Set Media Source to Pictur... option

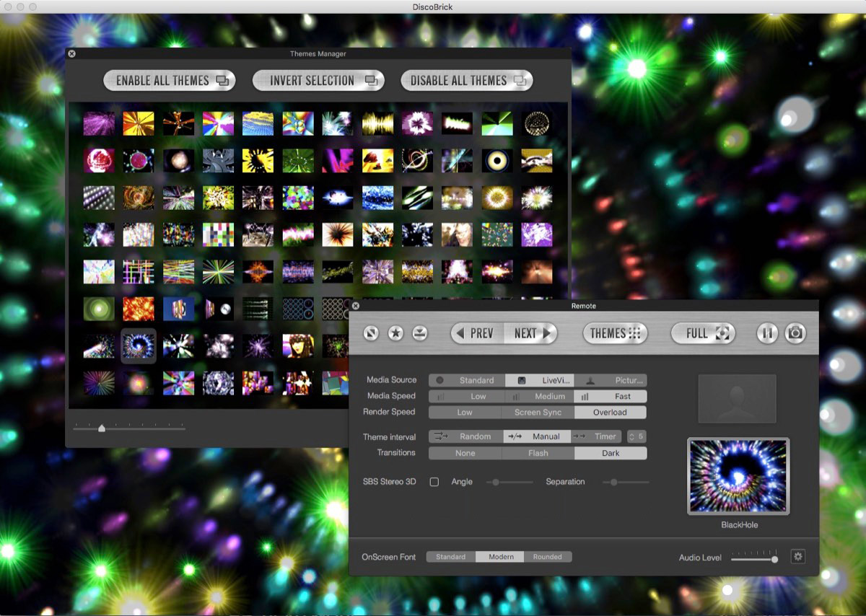click(x=611, y=380)
